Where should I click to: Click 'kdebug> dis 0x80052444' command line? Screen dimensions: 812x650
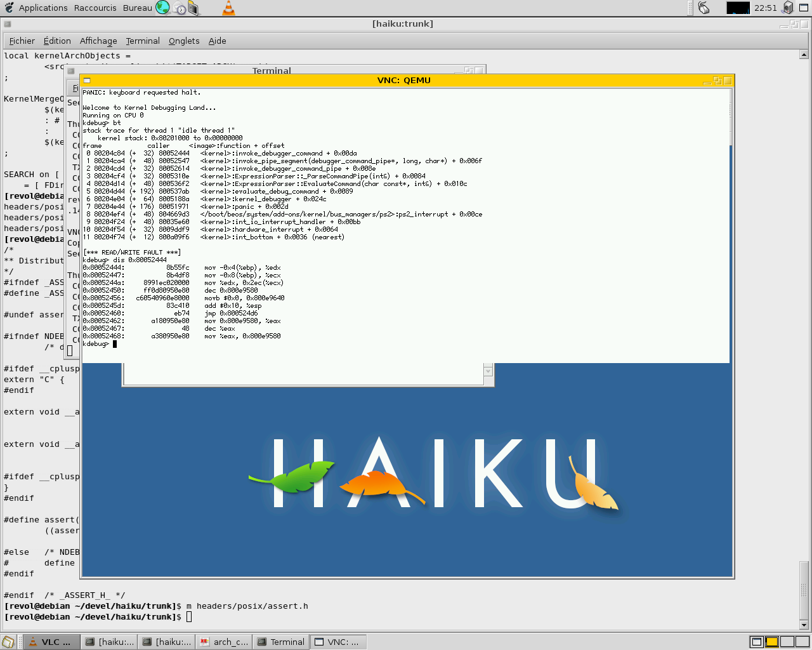[124, 260]
